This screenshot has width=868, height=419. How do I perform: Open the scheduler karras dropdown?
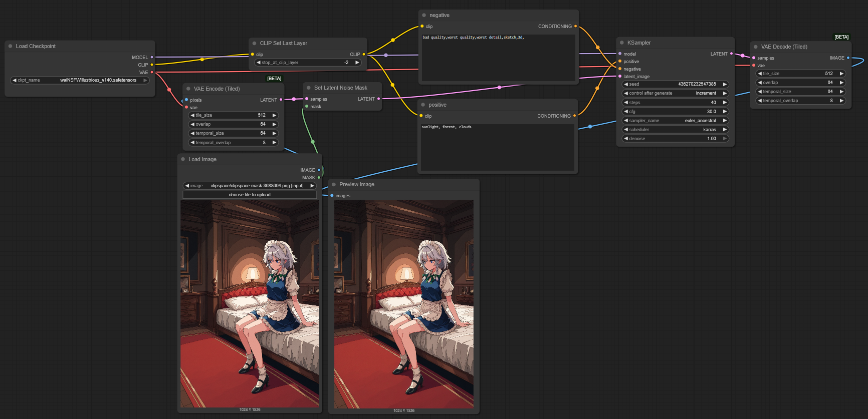[x=676, y=130]
